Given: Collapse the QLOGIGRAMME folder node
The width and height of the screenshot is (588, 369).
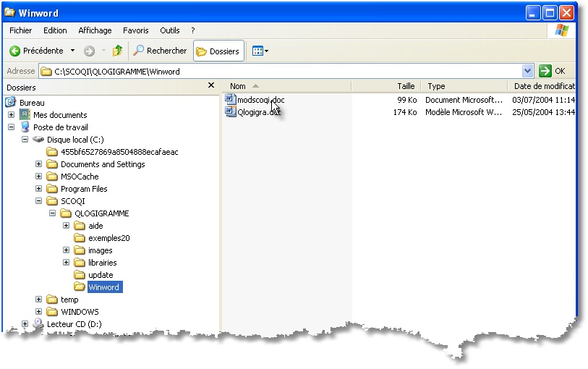Looking at the screenshot, I should coord(53,213).
